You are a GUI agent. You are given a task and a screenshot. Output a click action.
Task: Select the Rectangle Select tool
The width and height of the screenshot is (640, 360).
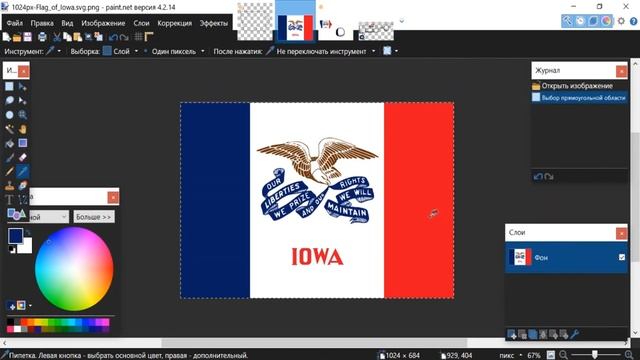(9, 87)
